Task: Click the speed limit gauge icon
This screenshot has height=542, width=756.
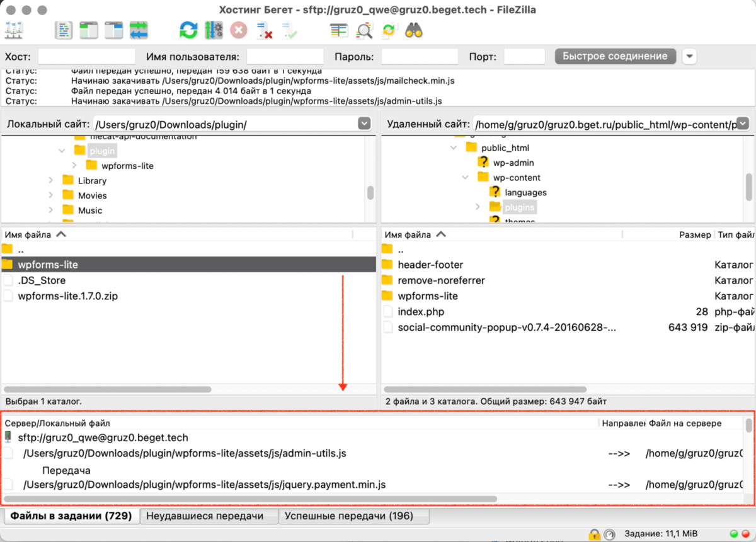Action: click(609, 534)
